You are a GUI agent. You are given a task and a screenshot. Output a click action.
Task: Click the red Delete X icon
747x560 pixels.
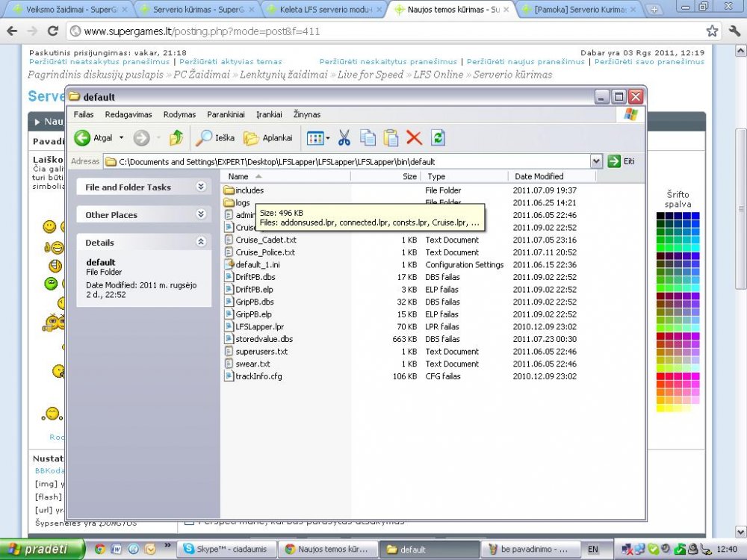414,138
